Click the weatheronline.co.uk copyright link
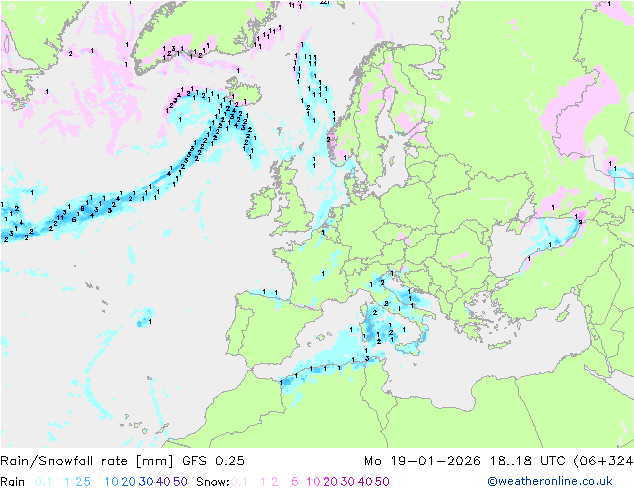This screenshot has height=490, width=634. click(550, 481)
